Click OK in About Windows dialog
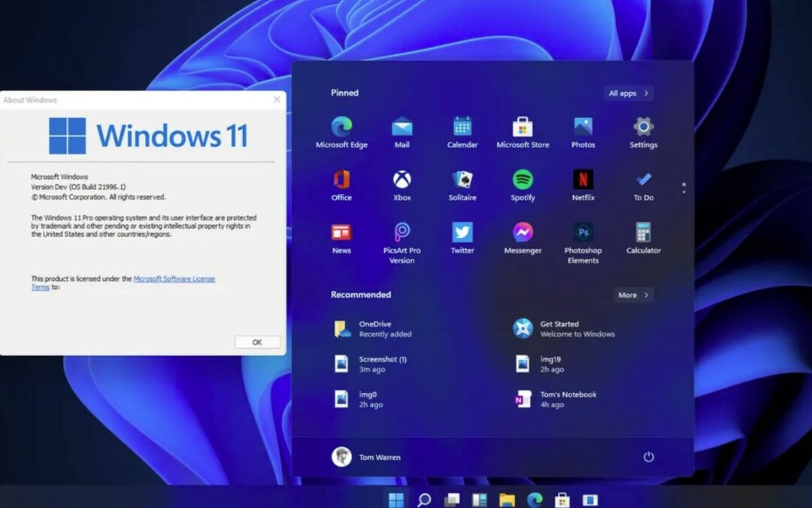The image size is (812, 508). click(257, 342)
